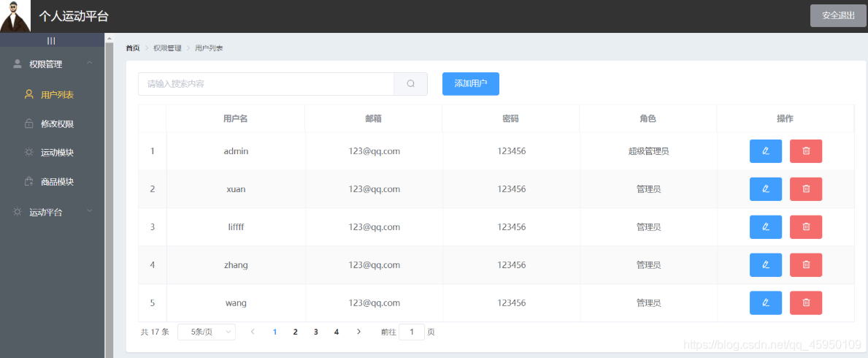The image size is (868, 358).
Task: Delete the wang user row
Action: pos(806,302)
